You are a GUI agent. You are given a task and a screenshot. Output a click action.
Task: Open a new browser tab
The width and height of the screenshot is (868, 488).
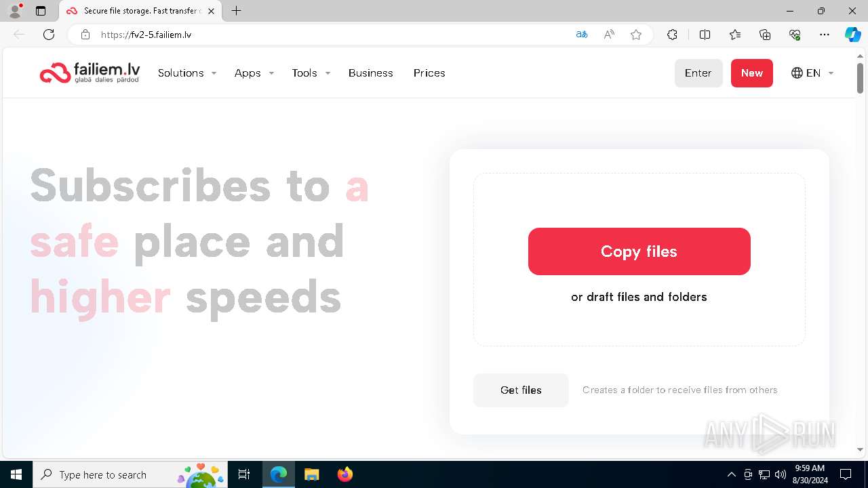[x=236, y=11]
